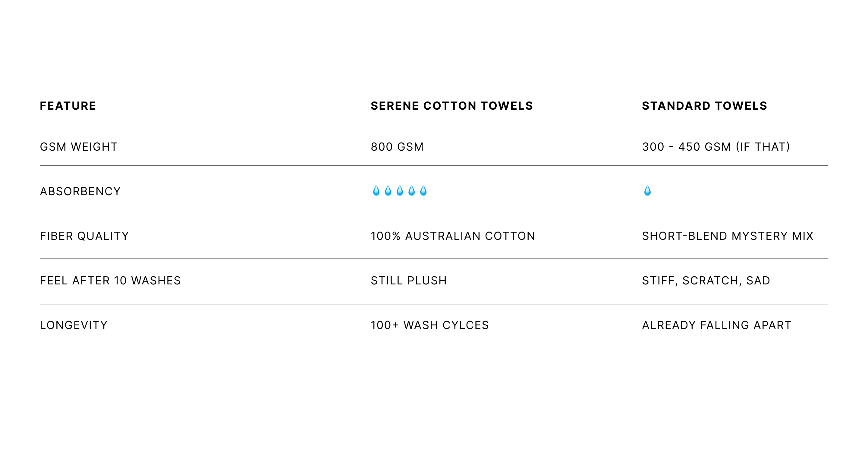Viewport: 868px width, 467px height.
Task: Click the FIBER QUALITY row label
Action: pyautogui.click(x=84, y=236)
